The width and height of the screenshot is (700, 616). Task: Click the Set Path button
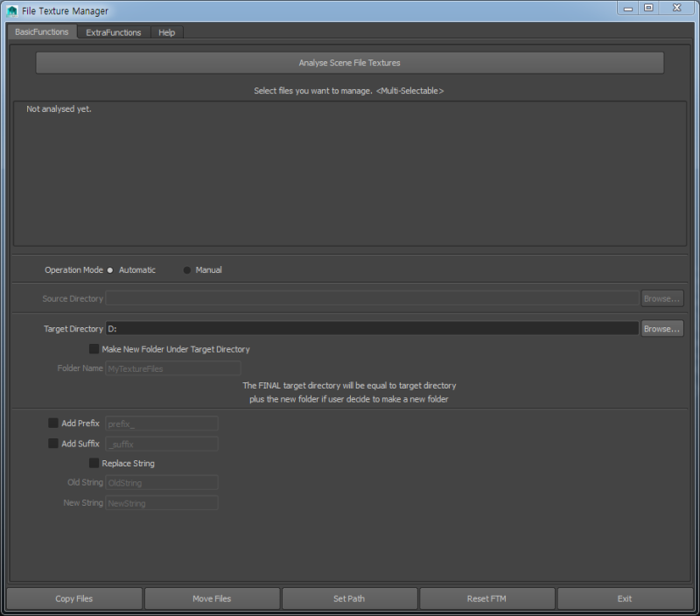(349, 598)
